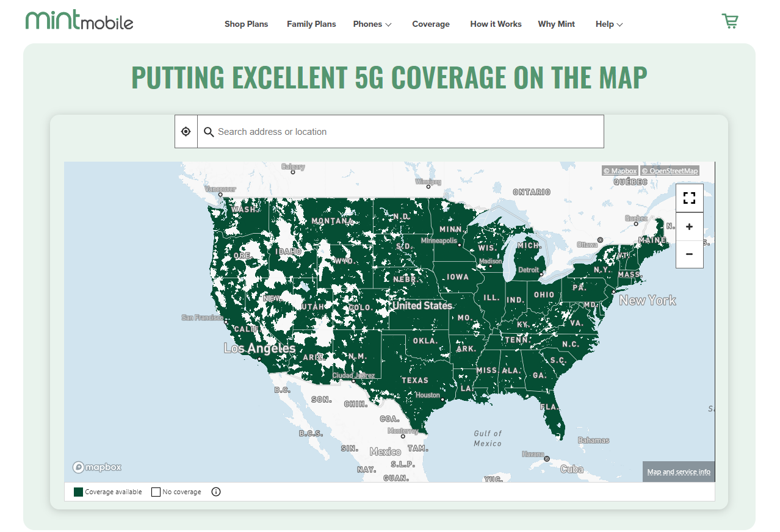780x532 pixels.
Task: Open Map and service info
Action: coord(678,471)
